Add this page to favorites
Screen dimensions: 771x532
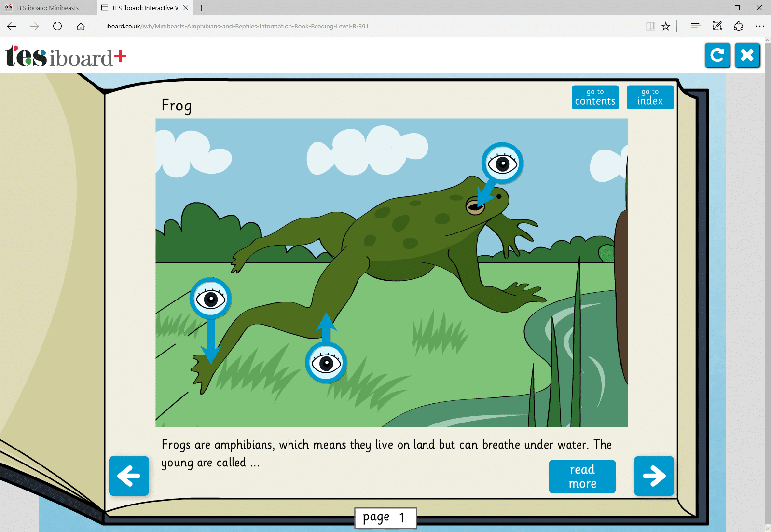(666, 27)
